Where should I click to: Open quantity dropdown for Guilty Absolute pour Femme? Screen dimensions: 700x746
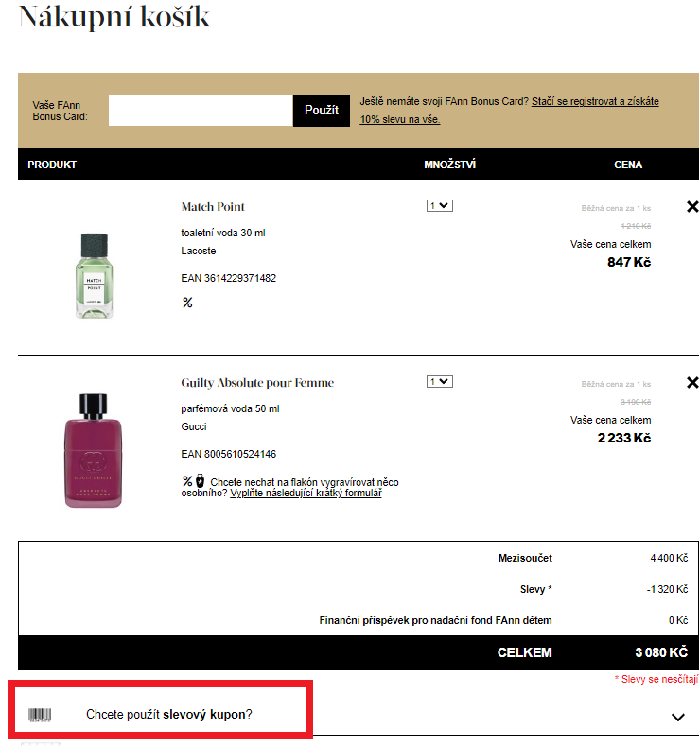440,381
